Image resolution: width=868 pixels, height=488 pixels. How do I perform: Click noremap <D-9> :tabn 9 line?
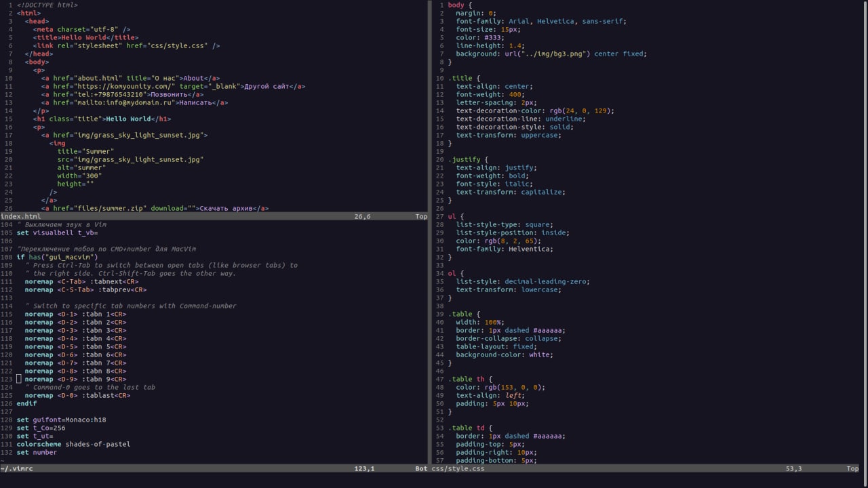[75, 379]
